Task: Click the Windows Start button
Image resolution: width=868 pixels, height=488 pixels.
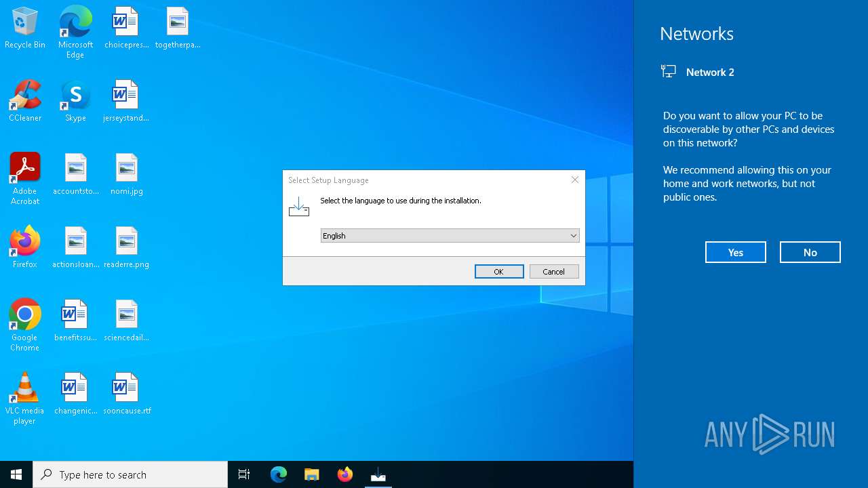Action: (16, 474)
